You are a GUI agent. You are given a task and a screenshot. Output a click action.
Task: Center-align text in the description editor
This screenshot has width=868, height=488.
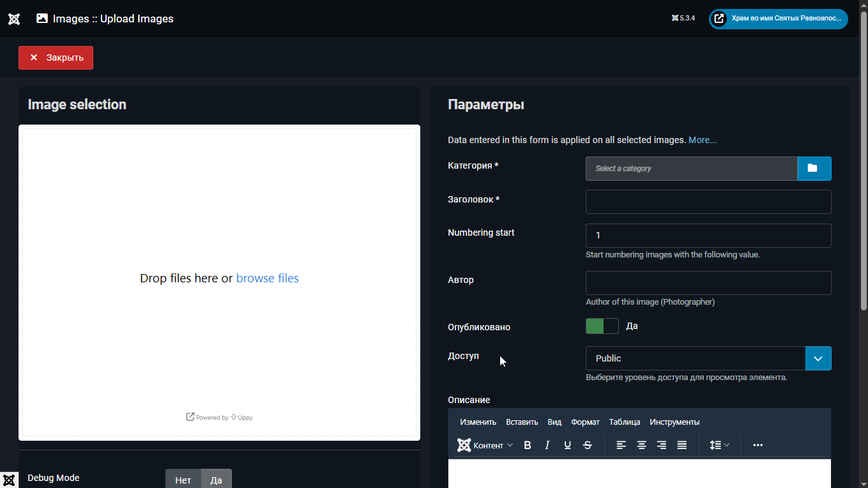(x=641, y=445)
